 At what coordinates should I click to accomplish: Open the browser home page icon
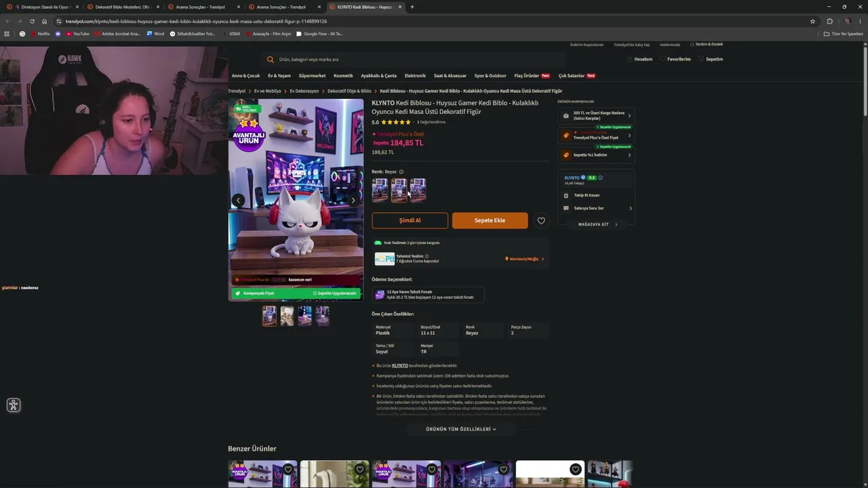click(x=45, y=21)
